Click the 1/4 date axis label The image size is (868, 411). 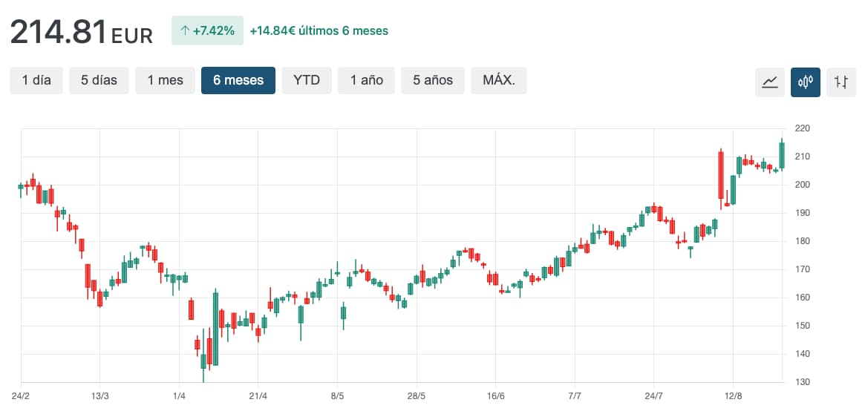(179, 396)
